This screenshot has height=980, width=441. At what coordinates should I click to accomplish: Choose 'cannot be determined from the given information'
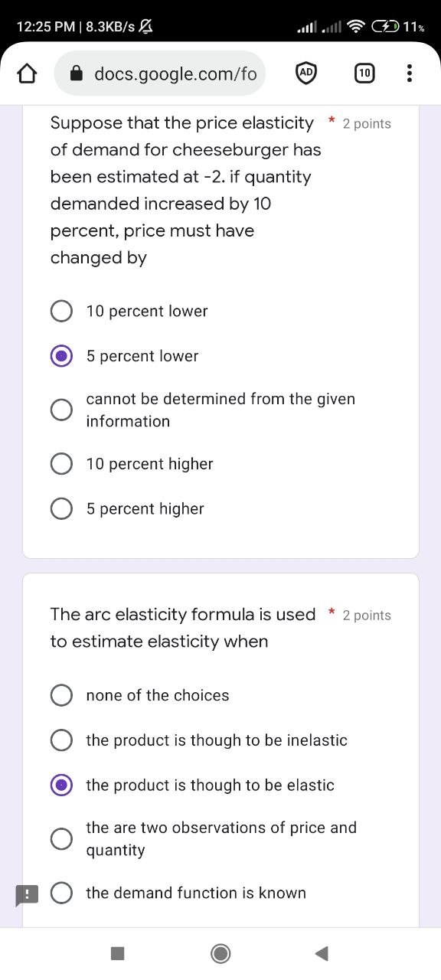click(x=61, y=410)
